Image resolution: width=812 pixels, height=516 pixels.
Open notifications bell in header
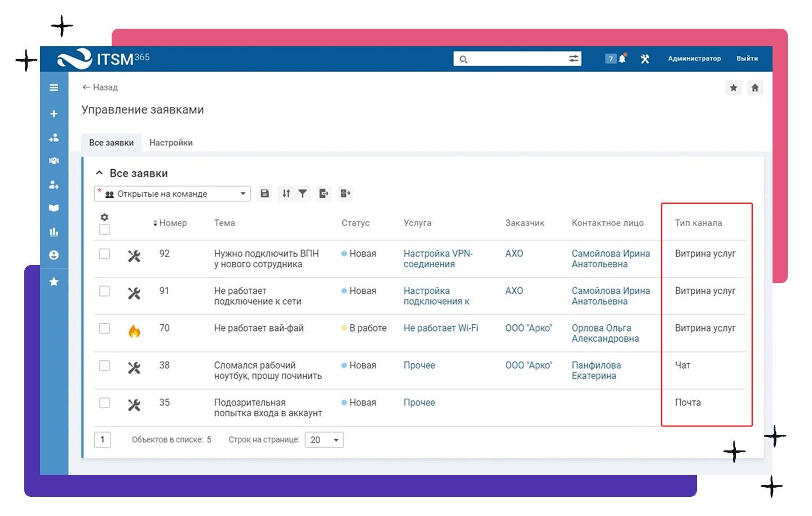coord(622,59)
